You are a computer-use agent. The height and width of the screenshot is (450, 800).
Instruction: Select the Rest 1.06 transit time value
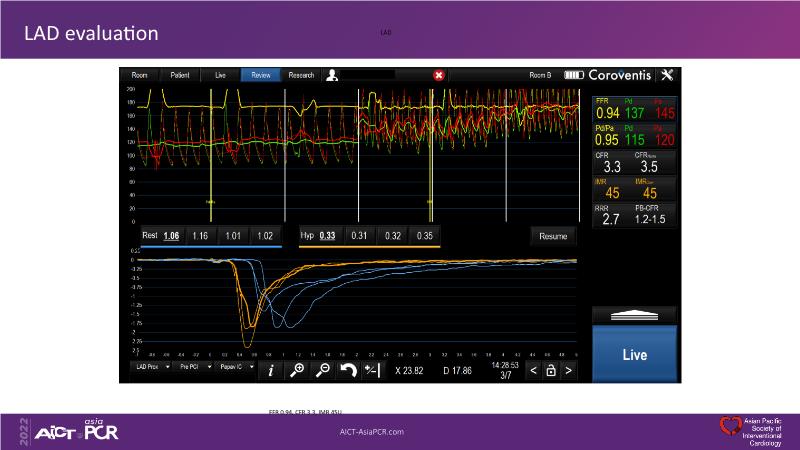pyautogui.click(x=173, y=236)
